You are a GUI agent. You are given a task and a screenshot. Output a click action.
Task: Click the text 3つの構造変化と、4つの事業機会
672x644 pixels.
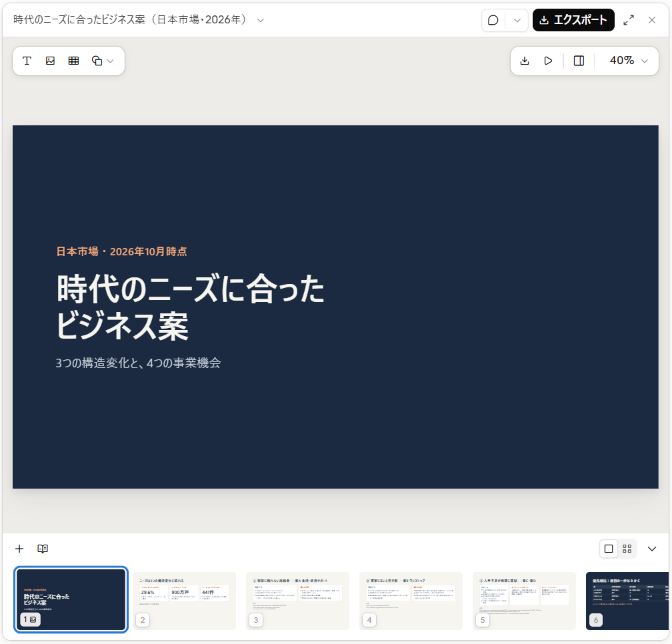pyautogui.click(x=138, y=363)
